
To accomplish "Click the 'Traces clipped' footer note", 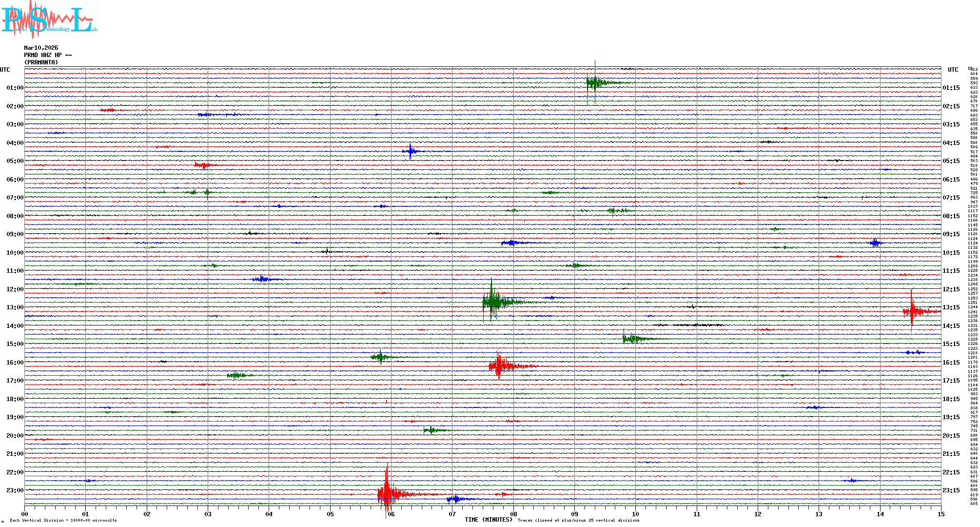I will tap(578, 520).
